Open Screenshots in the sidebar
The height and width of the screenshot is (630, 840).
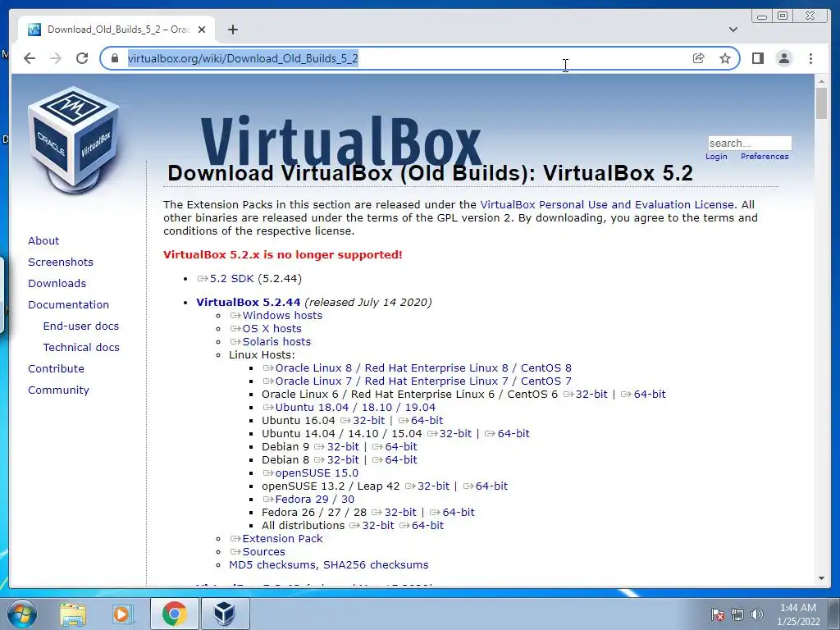point(61,262)
